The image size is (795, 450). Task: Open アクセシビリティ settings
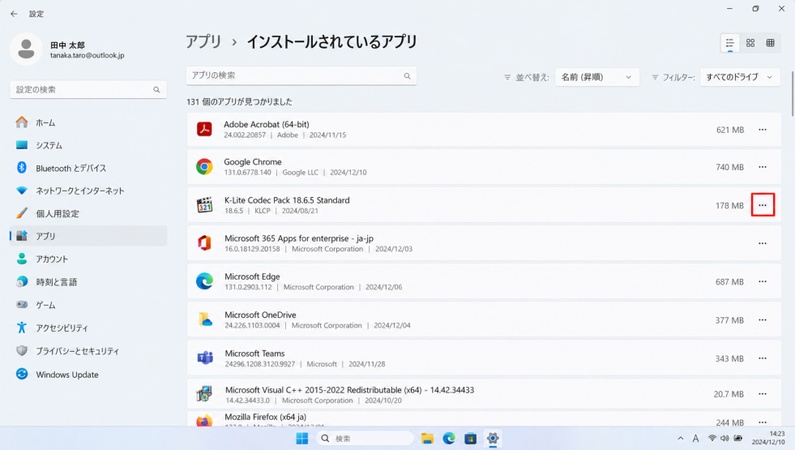[x=88, y=328]
